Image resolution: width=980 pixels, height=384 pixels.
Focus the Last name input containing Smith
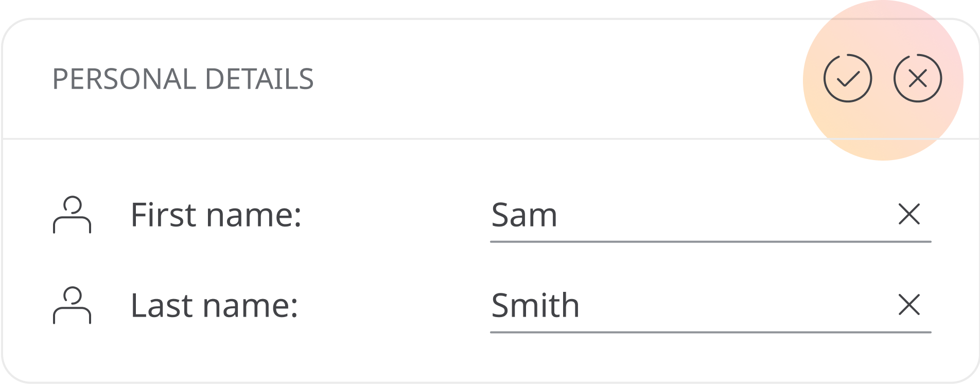pos(711,306)
